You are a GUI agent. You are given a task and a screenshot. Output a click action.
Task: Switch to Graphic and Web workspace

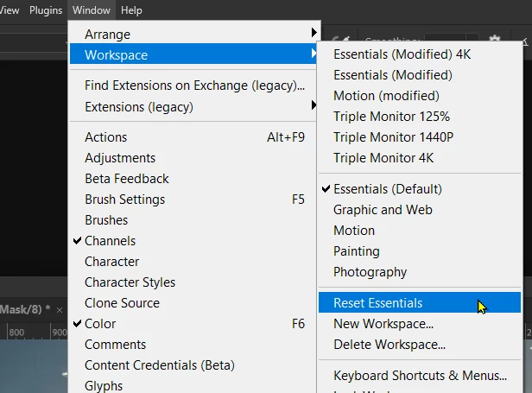pyautogui.click(x=420, y=210)
